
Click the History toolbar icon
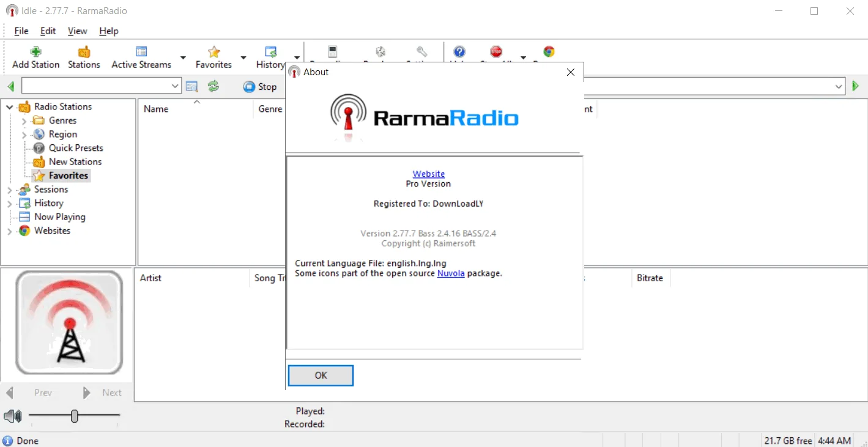(270, 52)
